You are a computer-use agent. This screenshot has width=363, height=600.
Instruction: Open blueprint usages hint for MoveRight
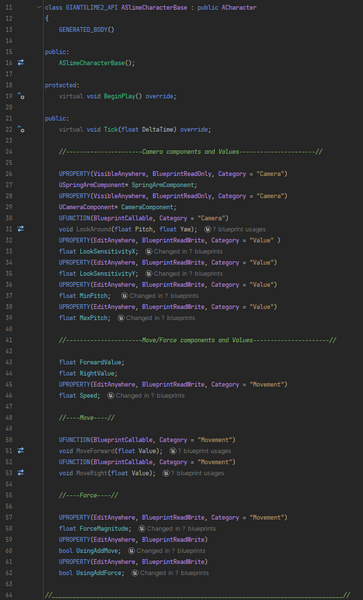(x=193, y=473)
